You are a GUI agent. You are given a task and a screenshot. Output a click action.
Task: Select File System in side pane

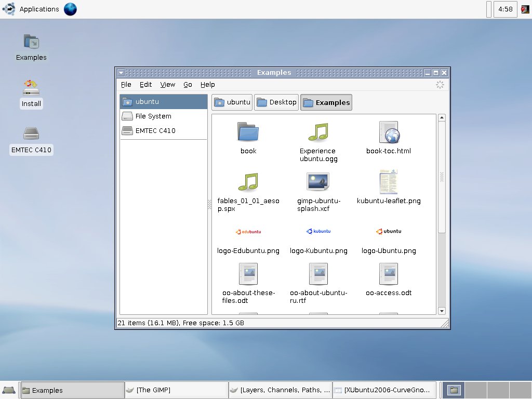pyautogui.click(x=164, y=116)
